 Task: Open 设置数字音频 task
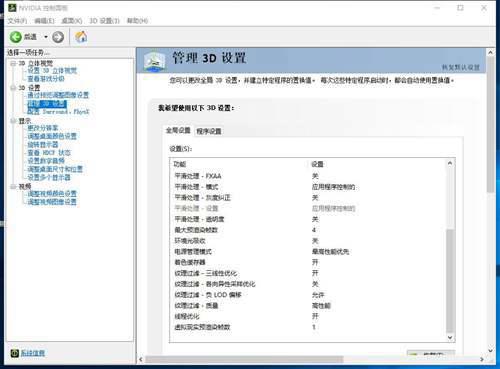pyautogui.click(x=46, y=161)
